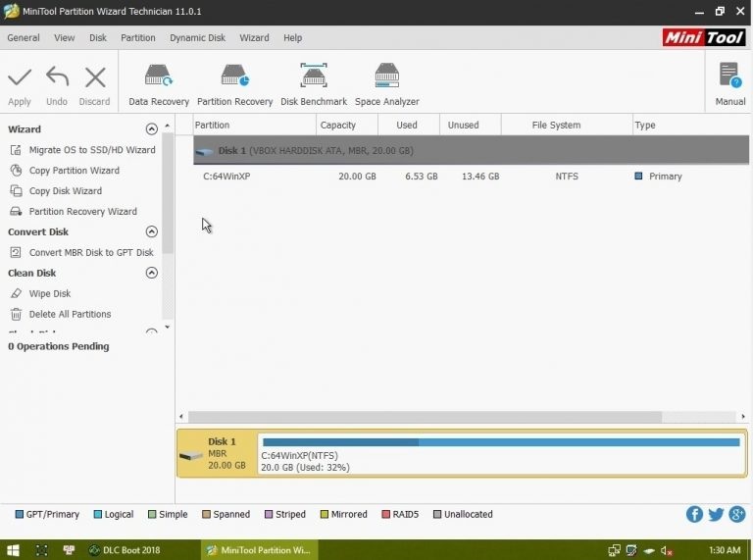Sort by Capacity column header

[347, 125]
